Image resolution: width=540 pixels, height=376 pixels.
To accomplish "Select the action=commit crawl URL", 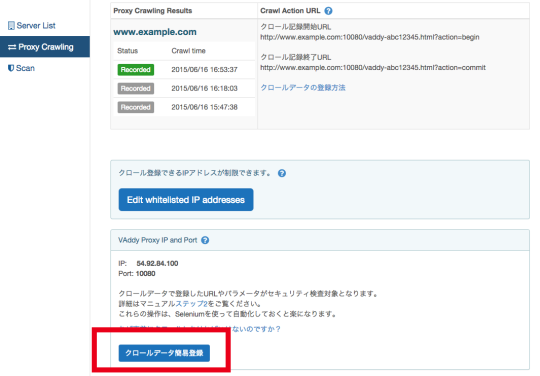I will point(373,67).
